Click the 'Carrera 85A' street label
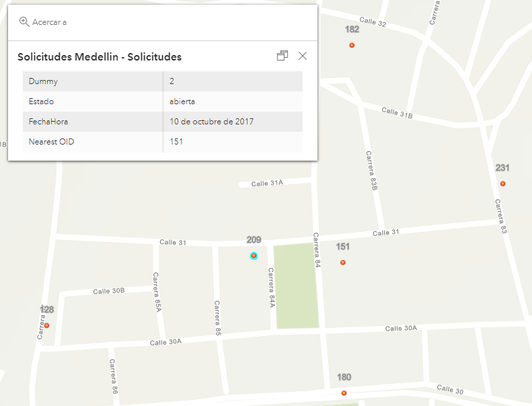The image size is (532, 406). [157, 292]
